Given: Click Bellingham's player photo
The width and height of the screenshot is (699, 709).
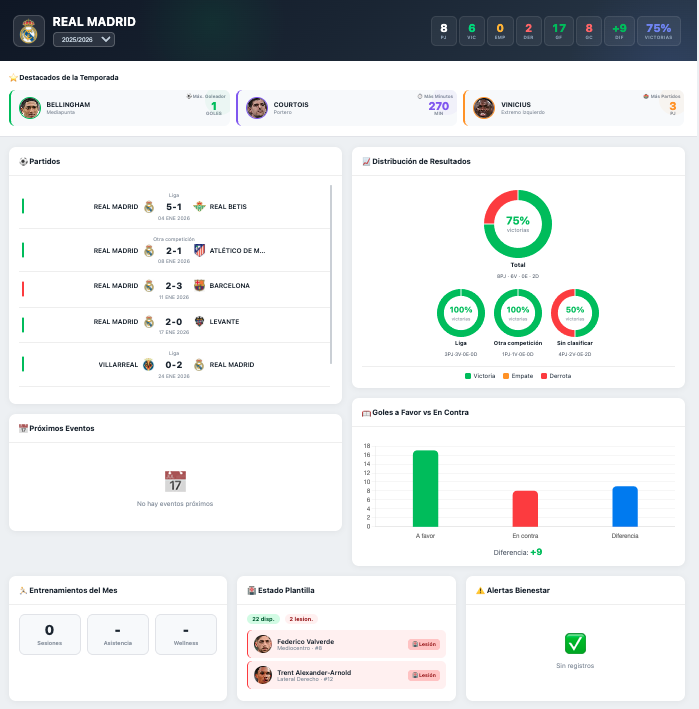Looking at the screenshot, I should [x=30, y=108].
